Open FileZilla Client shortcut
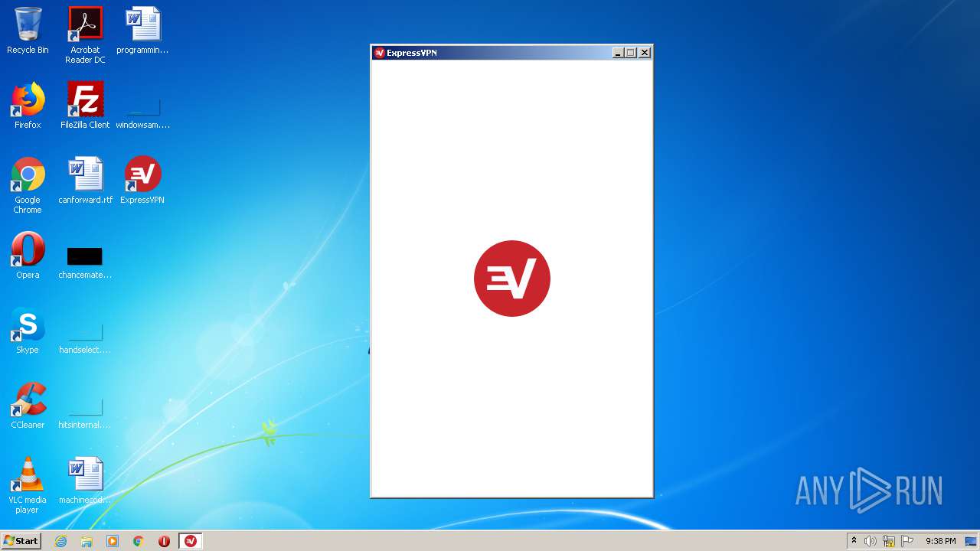The width and height of the screenshot is (980, 551). coord(85,106)
